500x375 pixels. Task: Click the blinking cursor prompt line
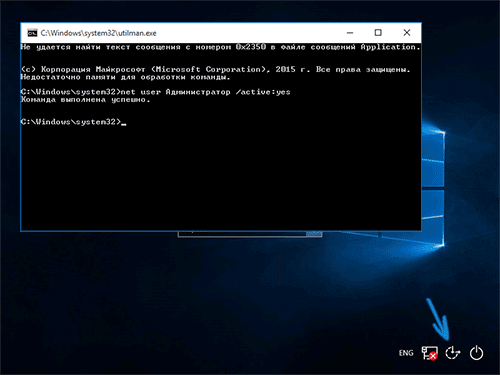[73, 122]
